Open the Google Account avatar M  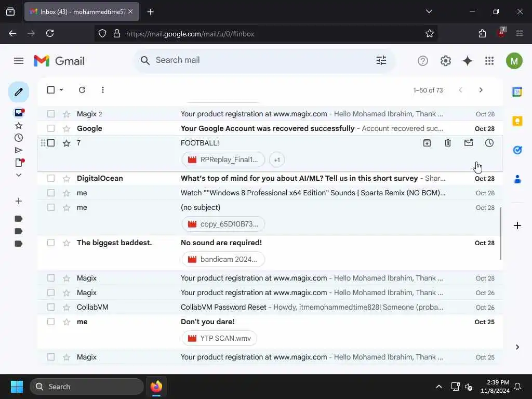click(x=514, y=61)
